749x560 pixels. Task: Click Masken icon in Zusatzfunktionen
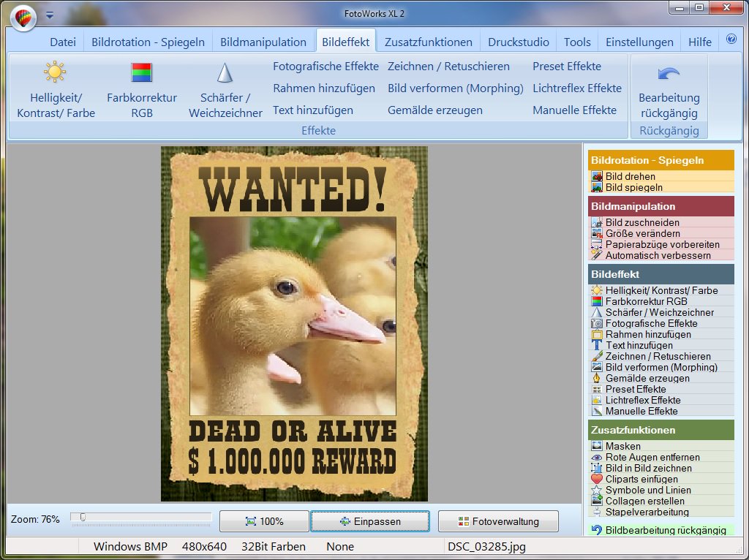[597, 446]
